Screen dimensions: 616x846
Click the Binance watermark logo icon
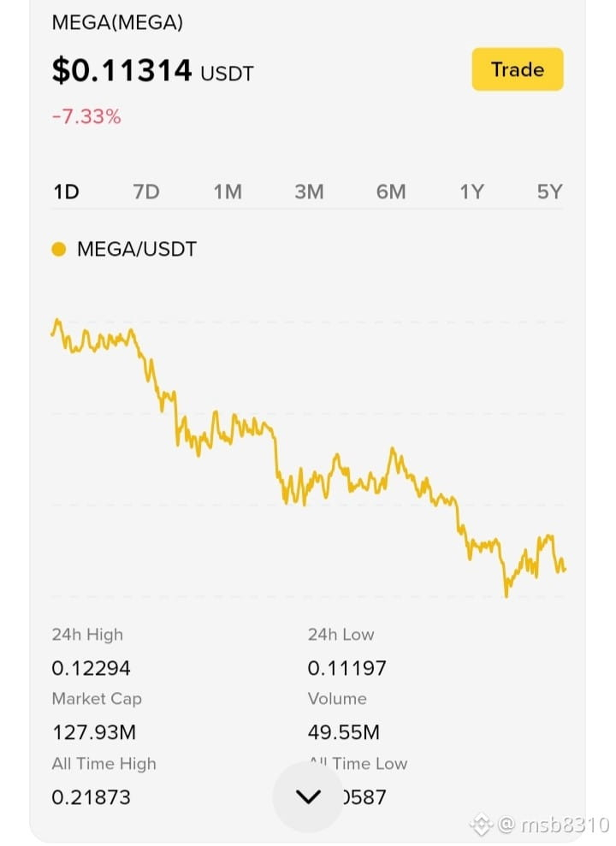[480, 825]
